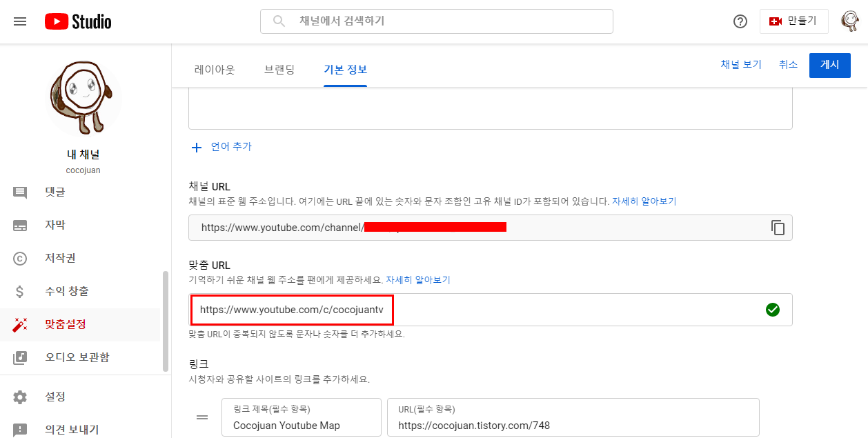Open the 댓글 comments icon
Viewport: 868px width, 438px height.
coord(20,192)
